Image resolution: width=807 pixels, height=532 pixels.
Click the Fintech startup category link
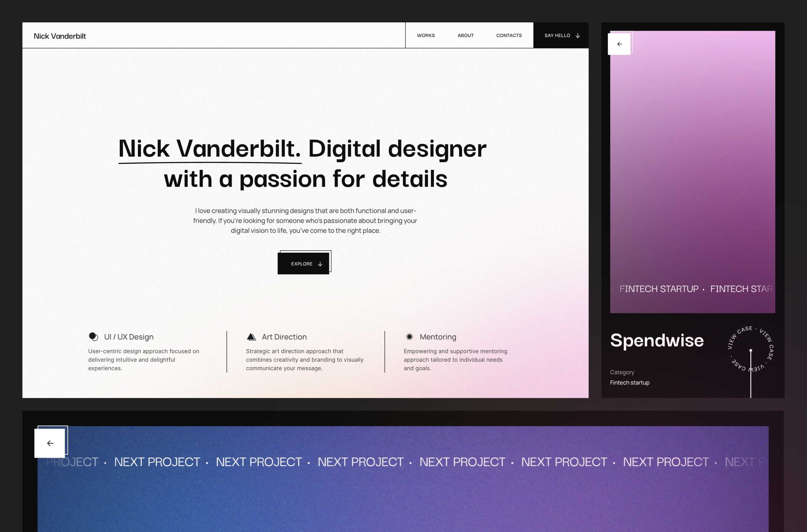(630, 382)
